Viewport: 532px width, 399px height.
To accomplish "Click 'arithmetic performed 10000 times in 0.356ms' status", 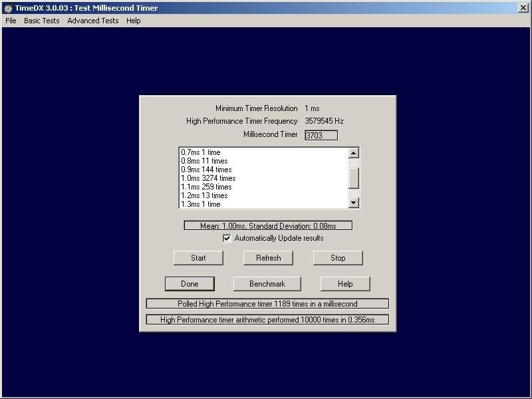I will (x=267, y=320).
